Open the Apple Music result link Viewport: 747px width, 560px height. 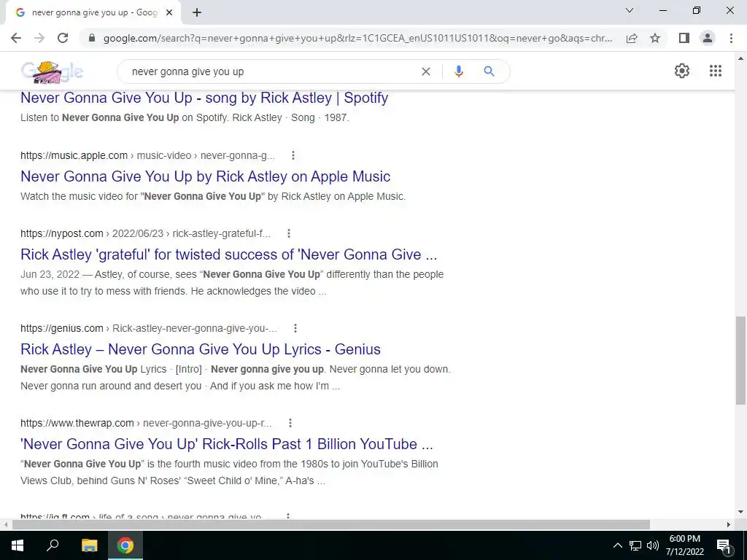205,176
